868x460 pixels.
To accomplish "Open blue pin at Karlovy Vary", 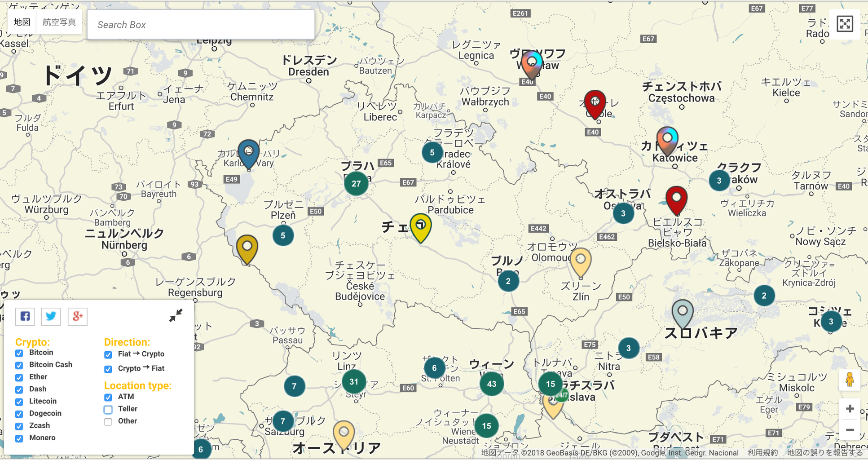I will coord(248,154).
